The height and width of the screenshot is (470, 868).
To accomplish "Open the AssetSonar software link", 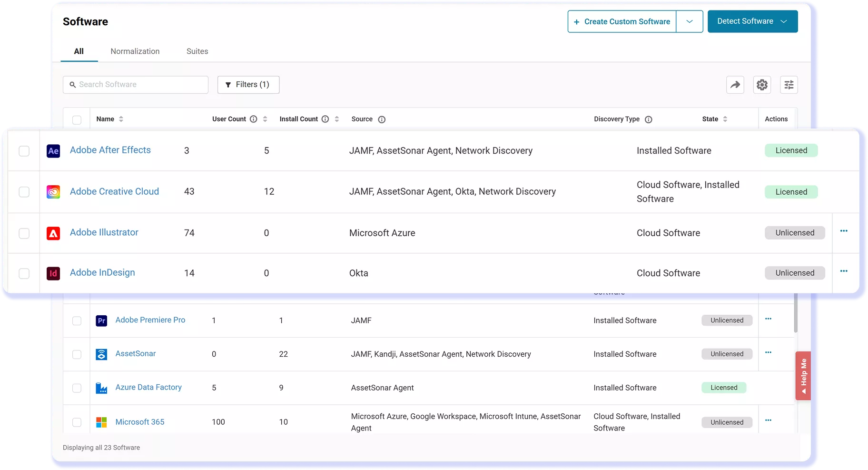I will tap(136, 354).
